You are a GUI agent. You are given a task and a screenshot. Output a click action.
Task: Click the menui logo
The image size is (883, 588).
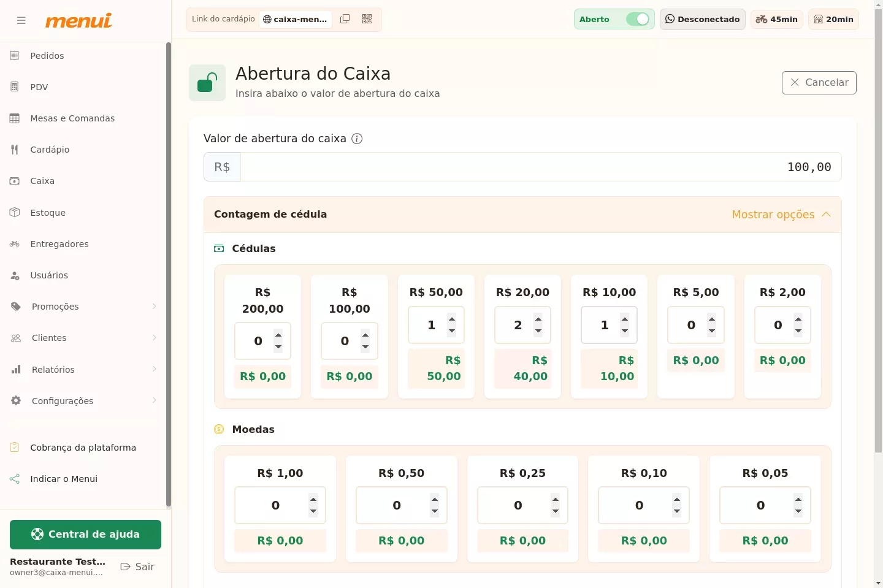(x=78, y=21)
